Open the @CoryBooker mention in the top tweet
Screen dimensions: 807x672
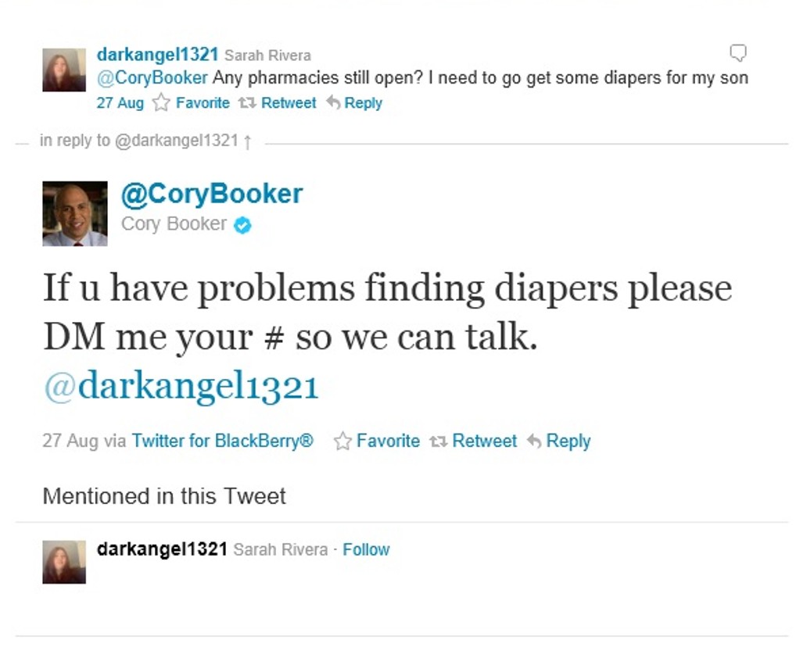tap(152, 77)
